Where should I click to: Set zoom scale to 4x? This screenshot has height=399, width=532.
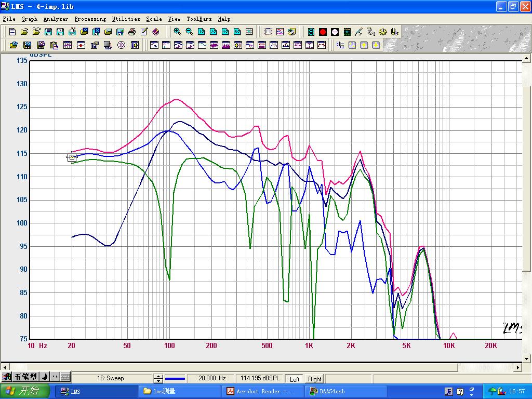tap(225, 32)
